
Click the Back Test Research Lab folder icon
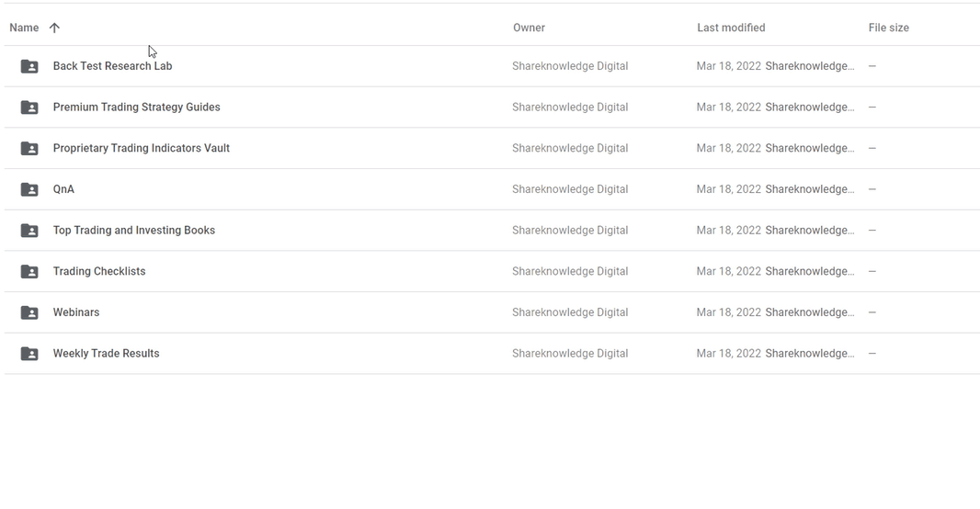pos(29,66)
